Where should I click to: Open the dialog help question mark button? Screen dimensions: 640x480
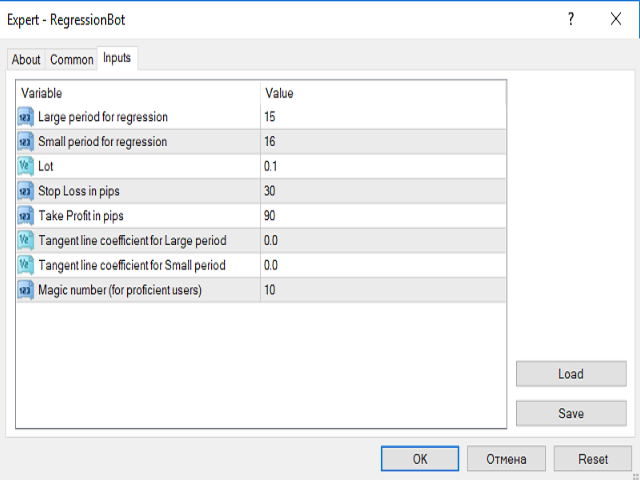pyautogui.click(x=571, y=19)
